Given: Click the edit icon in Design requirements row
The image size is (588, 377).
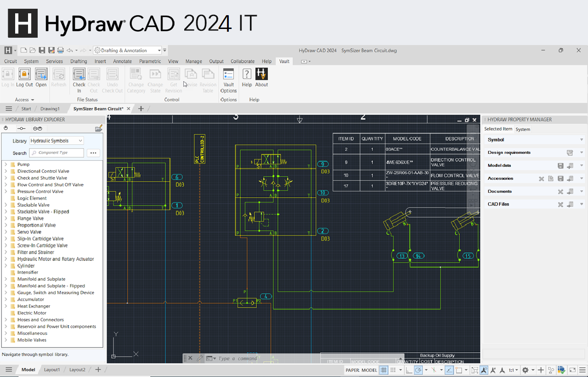Looking at the screenshot, I should pyautogui.click(x=570, y=153).
